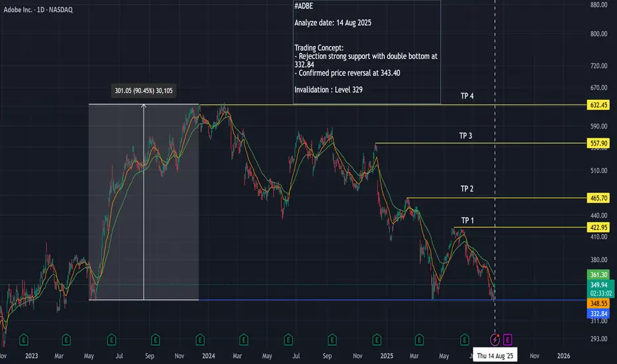Click the Invalidation : Level 329 line
617x364 pixels.
click(x=328, y=90)
